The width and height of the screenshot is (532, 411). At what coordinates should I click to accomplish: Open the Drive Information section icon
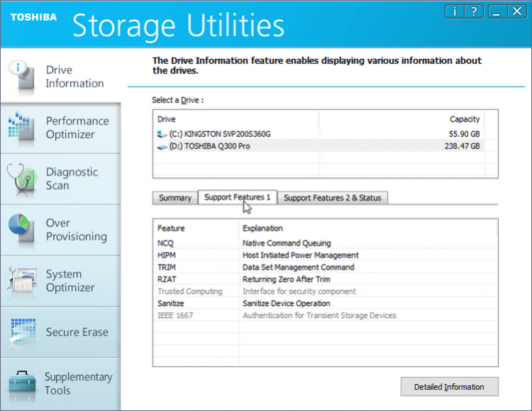[20, 77]
